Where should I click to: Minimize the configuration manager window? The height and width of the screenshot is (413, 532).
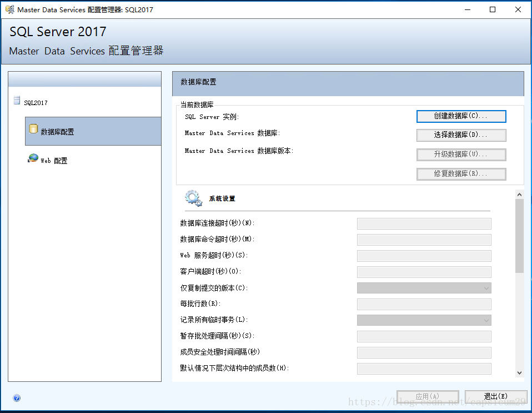point(468,9)
